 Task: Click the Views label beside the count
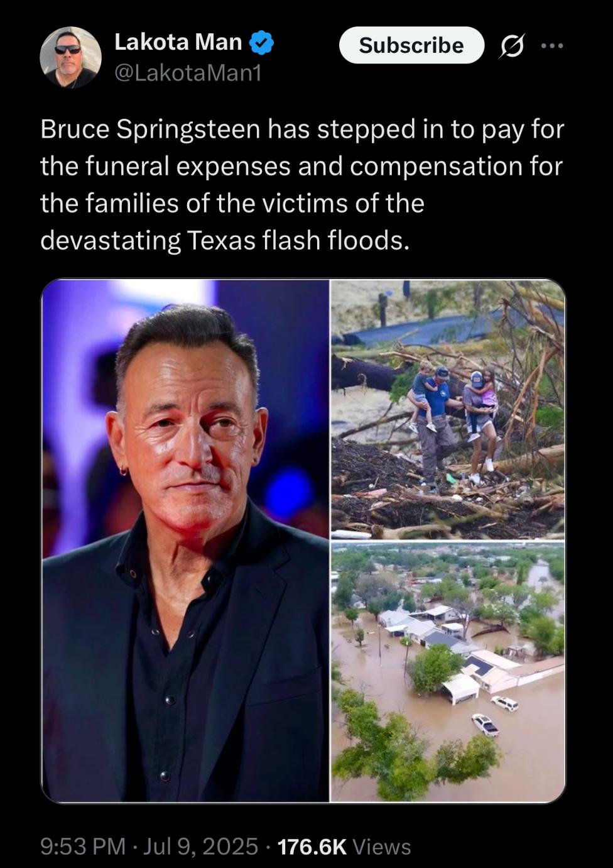click(382, 847)
